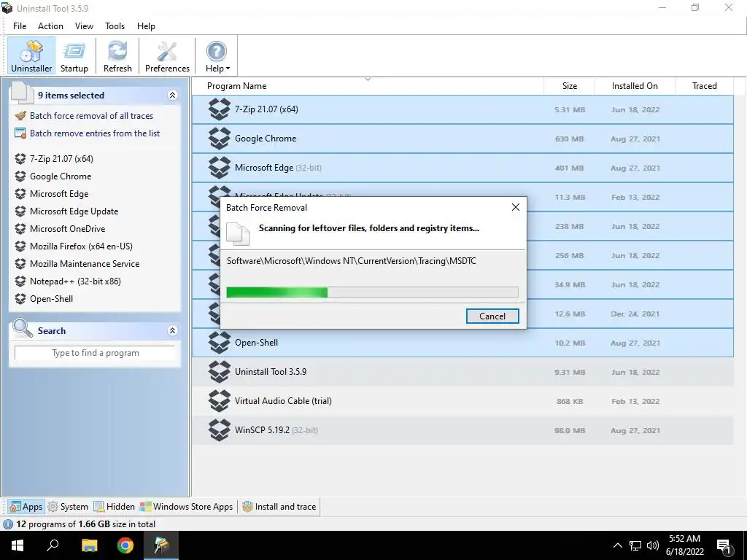Open the volume tray icon
Screen dimensions: 747x560
tap(653, 545)
